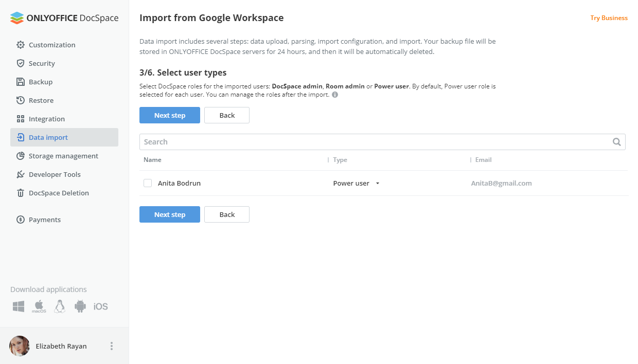Select Storage management in the sidebar
The width and height of the screenshot is (638, 364).
(64, 156)
